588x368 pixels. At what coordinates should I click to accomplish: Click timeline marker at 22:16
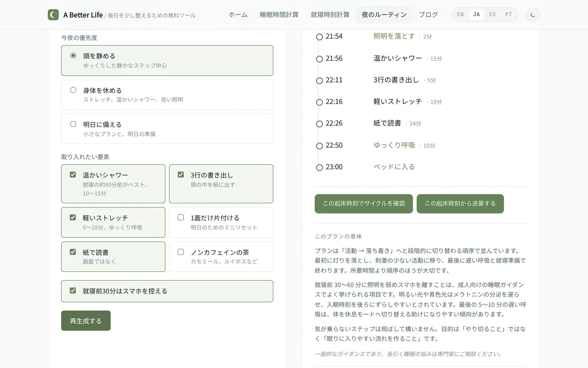319,102
